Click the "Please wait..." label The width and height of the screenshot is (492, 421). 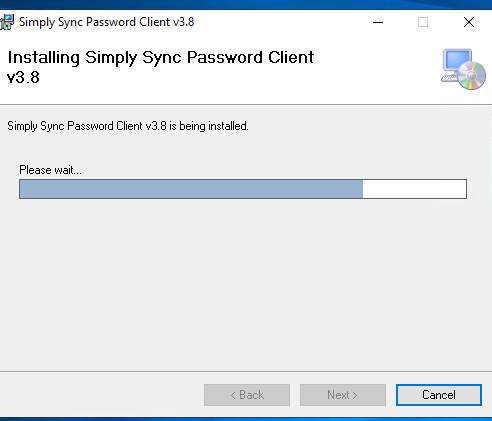tap(50, 170)
